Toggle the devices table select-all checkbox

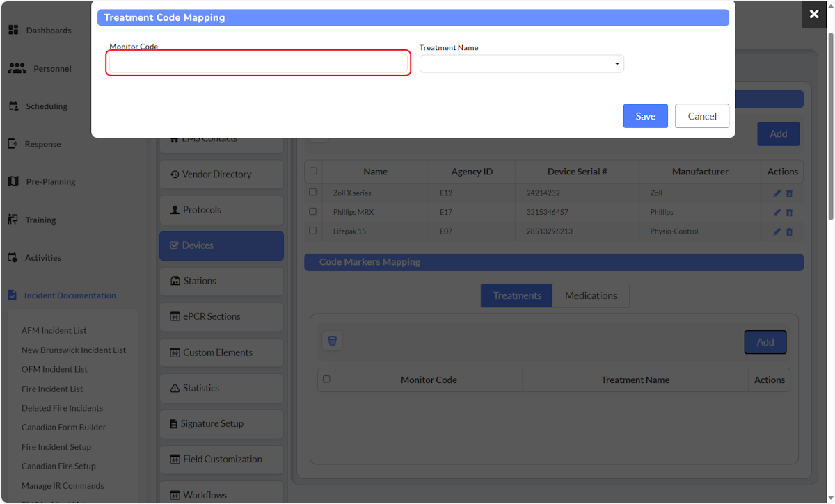(313, 171)
